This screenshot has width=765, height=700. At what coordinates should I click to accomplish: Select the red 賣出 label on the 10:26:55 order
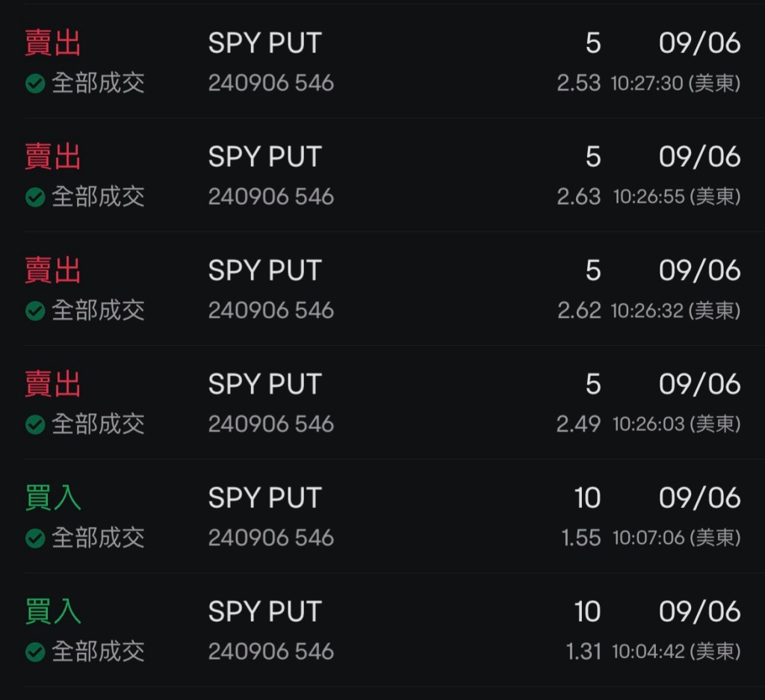pos(53,157)
